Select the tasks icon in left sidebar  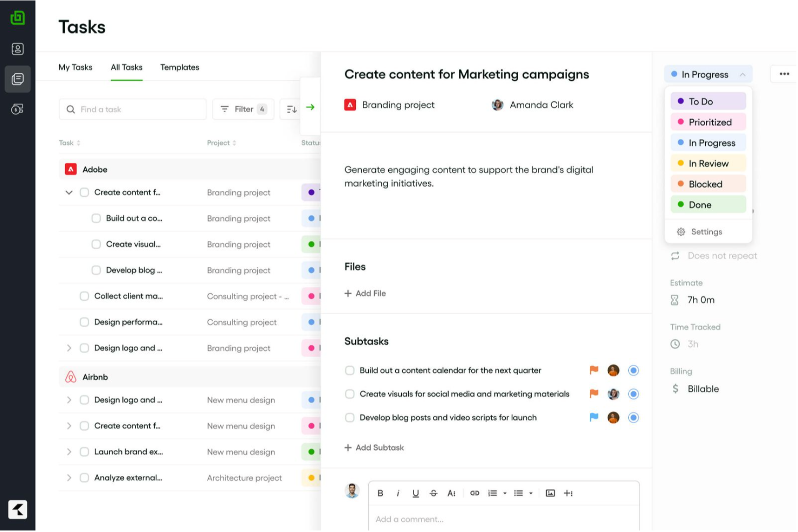pos(18,79)
